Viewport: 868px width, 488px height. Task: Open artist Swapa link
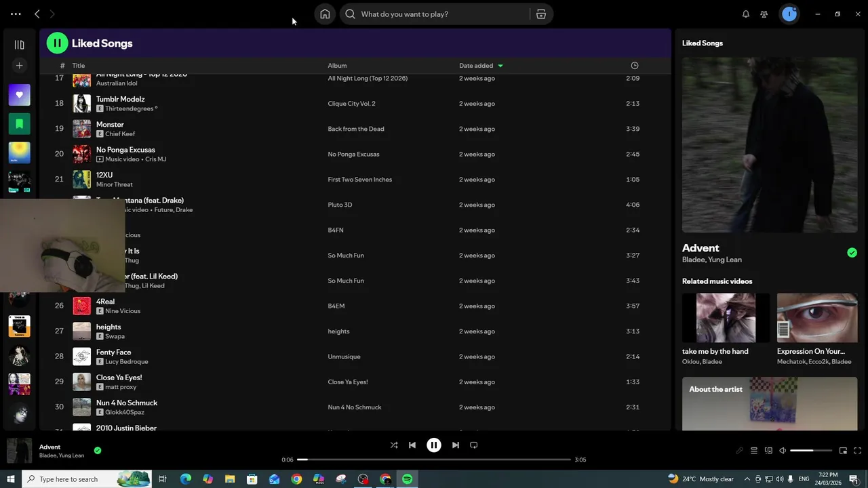(115, 336)
